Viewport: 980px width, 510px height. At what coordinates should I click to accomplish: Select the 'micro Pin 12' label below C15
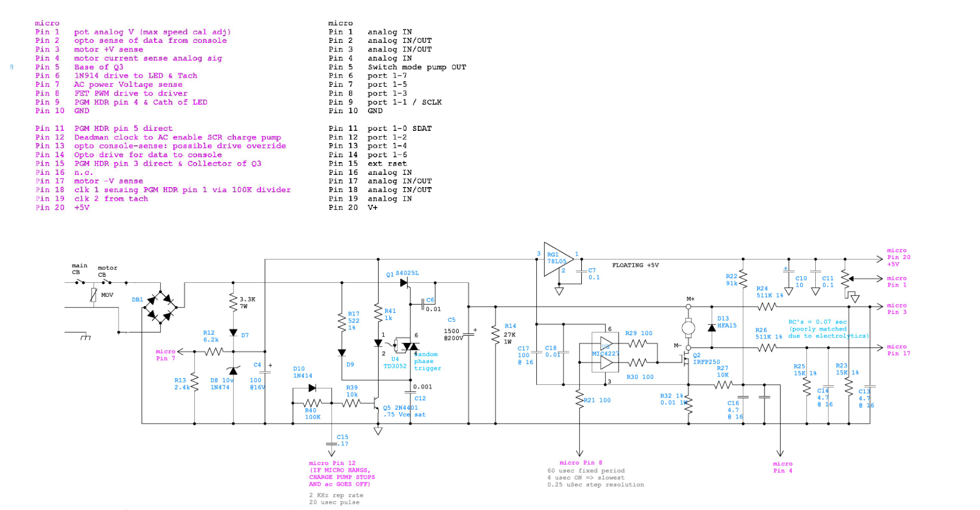tap(332, 463)
